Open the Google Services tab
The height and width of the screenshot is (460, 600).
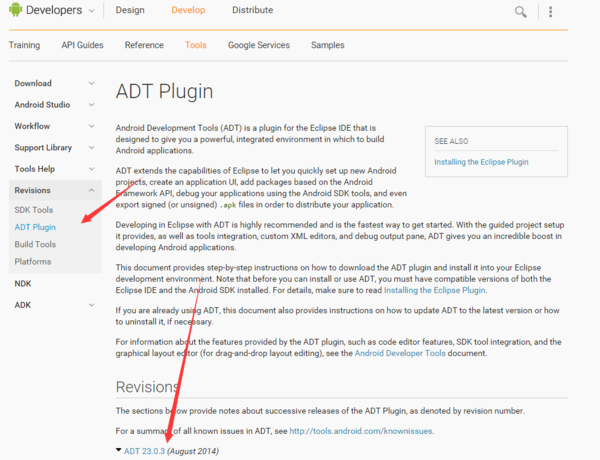pos(259,45)
